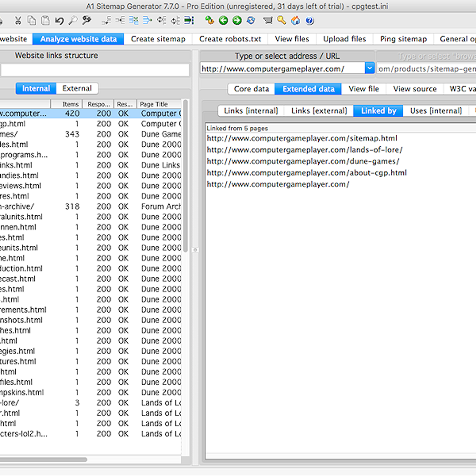Click the blue tree with right arrow icon

147,21
